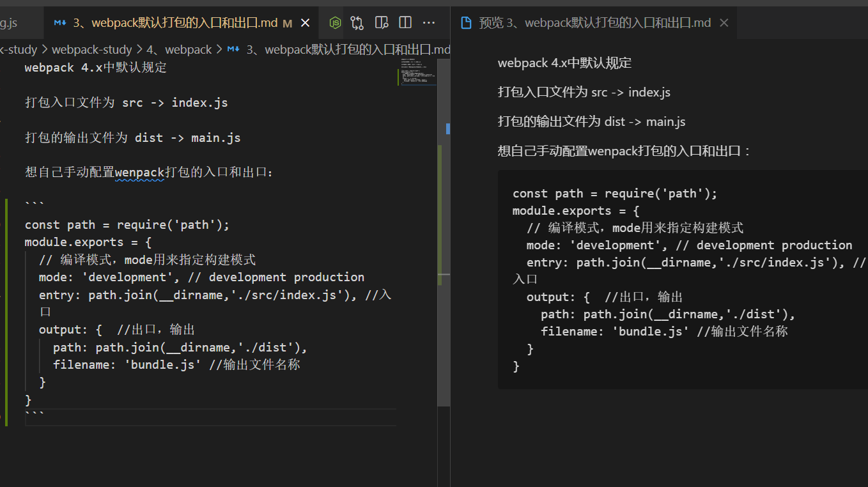Close the markdown preview tab
868x487 pixels.
(x=723, y=22)
